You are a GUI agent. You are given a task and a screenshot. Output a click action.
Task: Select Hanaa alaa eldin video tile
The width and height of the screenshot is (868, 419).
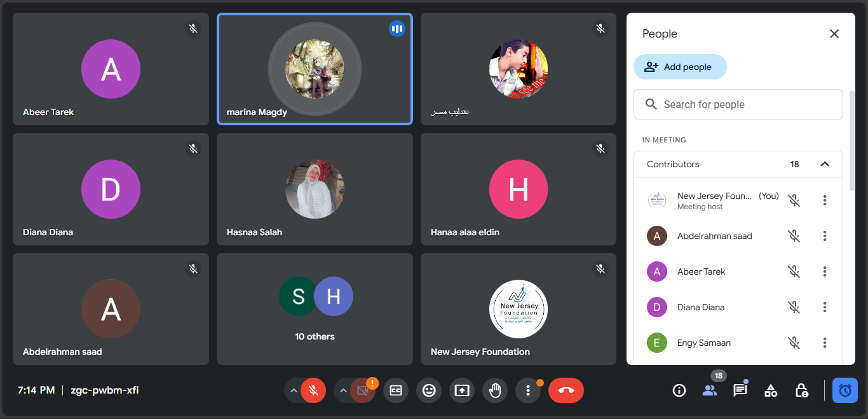(x=519, y=189)
